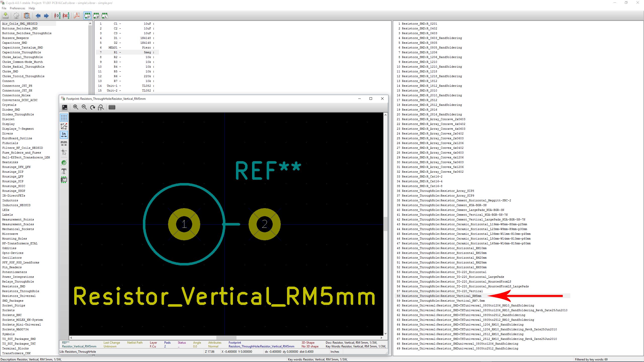Click zoom in in footprint viewer
This screenshot has height=362, width=644.
[75, 107]
